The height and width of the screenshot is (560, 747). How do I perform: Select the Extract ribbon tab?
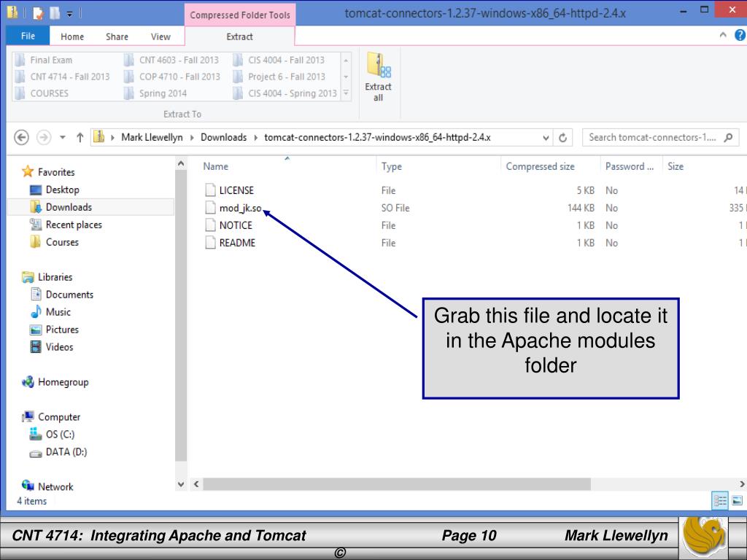[x=239, y=36]
